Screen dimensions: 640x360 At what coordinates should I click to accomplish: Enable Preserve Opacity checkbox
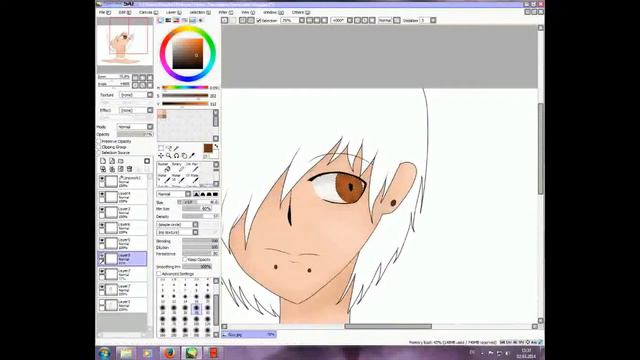tap(99, 141)
